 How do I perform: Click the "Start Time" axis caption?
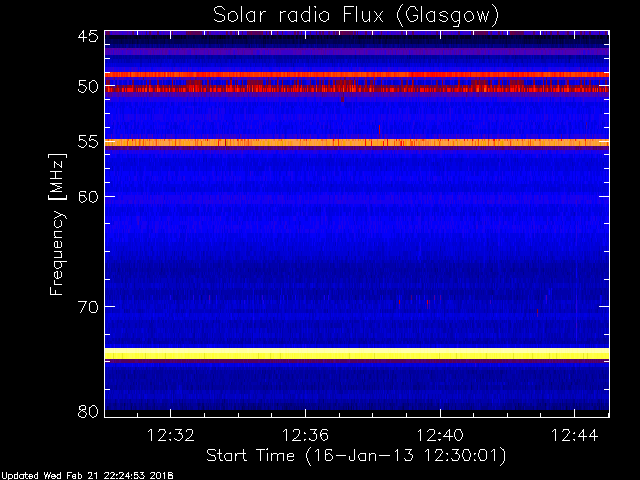[250, 455]
